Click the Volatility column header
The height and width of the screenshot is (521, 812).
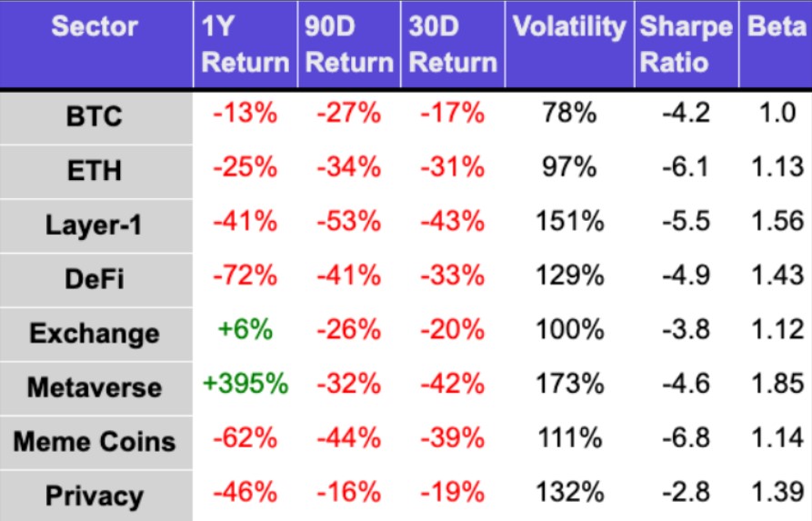569,27
